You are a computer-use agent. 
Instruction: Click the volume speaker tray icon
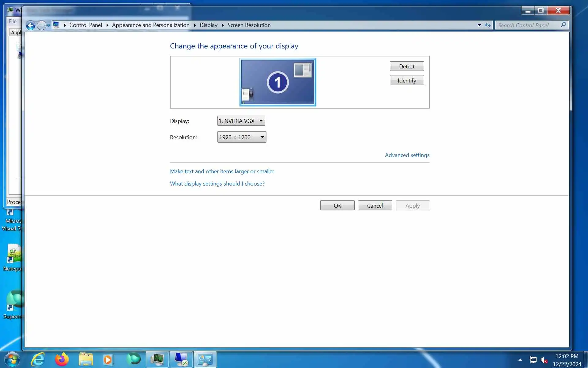click(544, 360)
